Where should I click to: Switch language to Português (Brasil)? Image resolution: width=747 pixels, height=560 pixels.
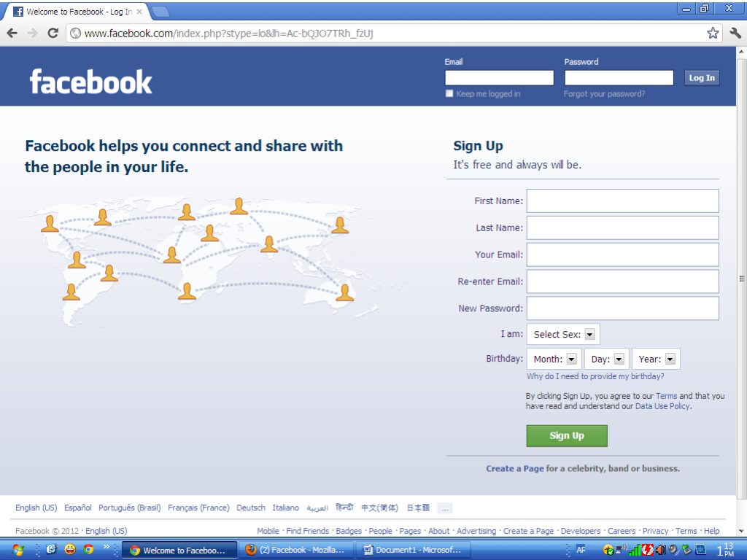pyautogui.click(x=130, y=507)
